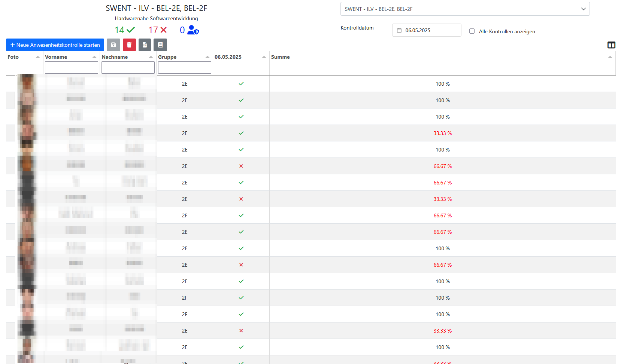Open the Kontrolldatum date picker
Viewport: 618px width, 364px height.
[427, 30]
